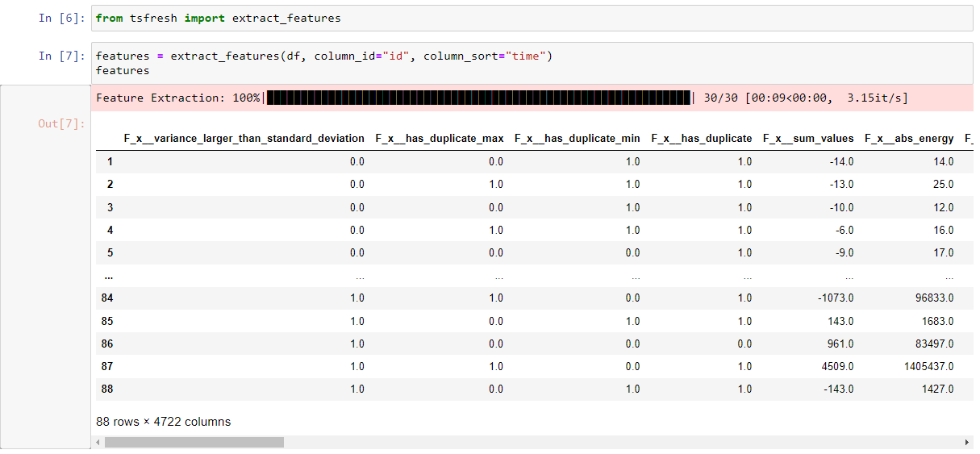Click the F_x__has_duplicate_min column header
The width and height of the screenshot is (980, 454).
click(x=578, y=139)
